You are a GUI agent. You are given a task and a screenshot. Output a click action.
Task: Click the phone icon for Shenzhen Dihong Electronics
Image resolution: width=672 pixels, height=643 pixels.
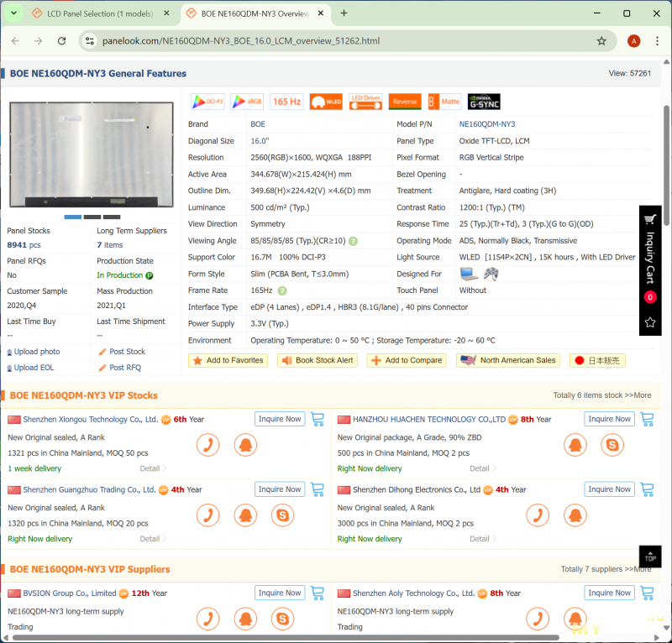click(x=538, y=515)
